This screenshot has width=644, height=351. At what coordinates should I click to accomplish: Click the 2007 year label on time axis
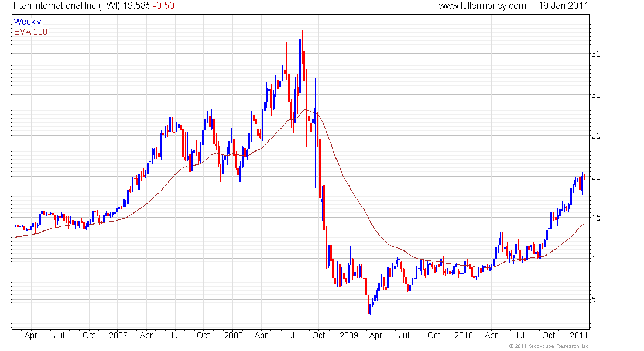118,335
